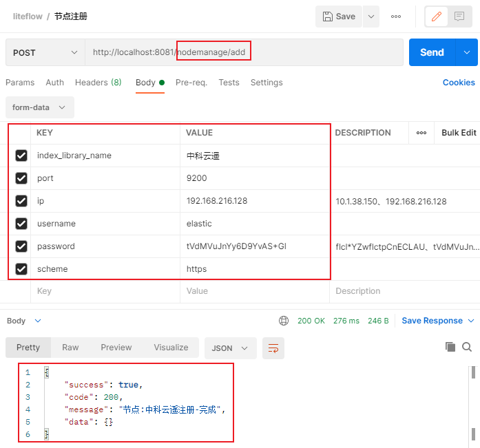Open the three-dot more actions menu
This screenshot has height=448, width=480.
(396, 17)
